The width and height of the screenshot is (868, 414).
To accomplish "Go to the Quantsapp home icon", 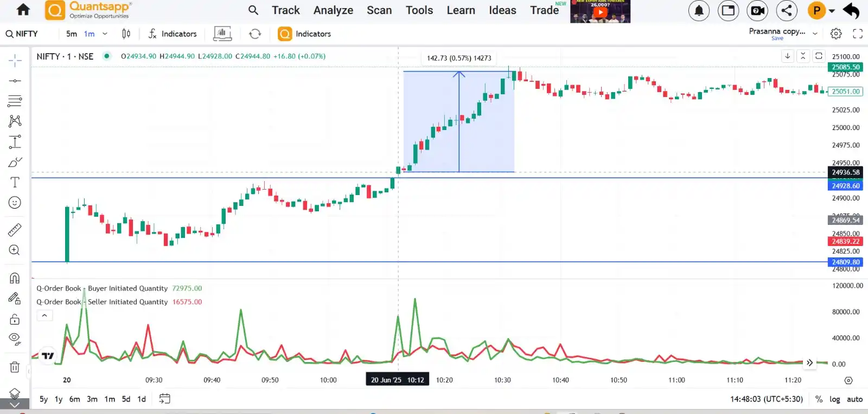I will point(23,10).
